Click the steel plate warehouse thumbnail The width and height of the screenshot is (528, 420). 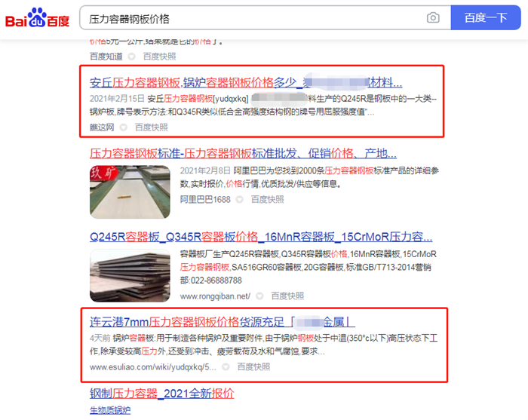(130, 192)
